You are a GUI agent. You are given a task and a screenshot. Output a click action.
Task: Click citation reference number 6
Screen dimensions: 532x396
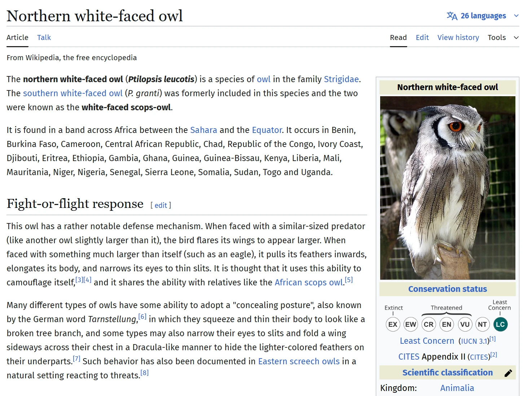coord(142,317)
